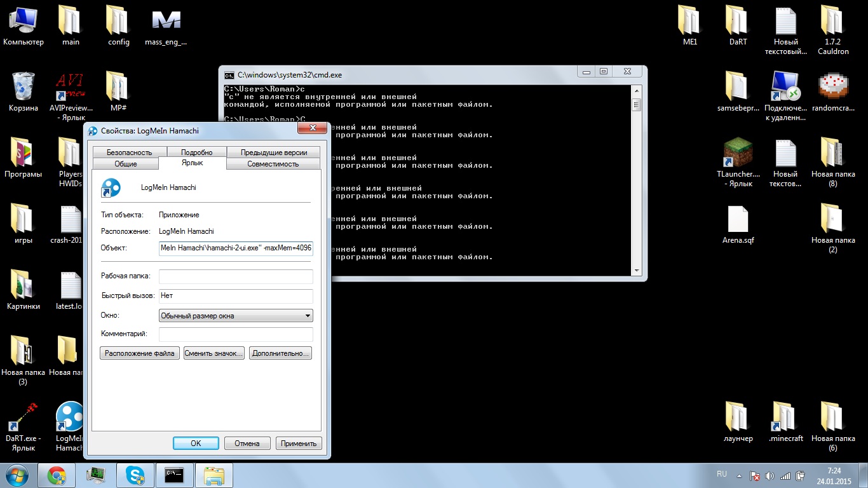
Task: Switch to the Совместимость tab
Action: tap(273, 164)
